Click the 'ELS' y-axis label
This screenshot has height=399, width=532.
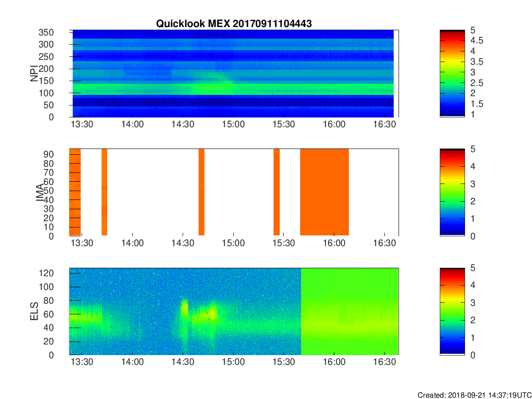click(x=34, y=311)
